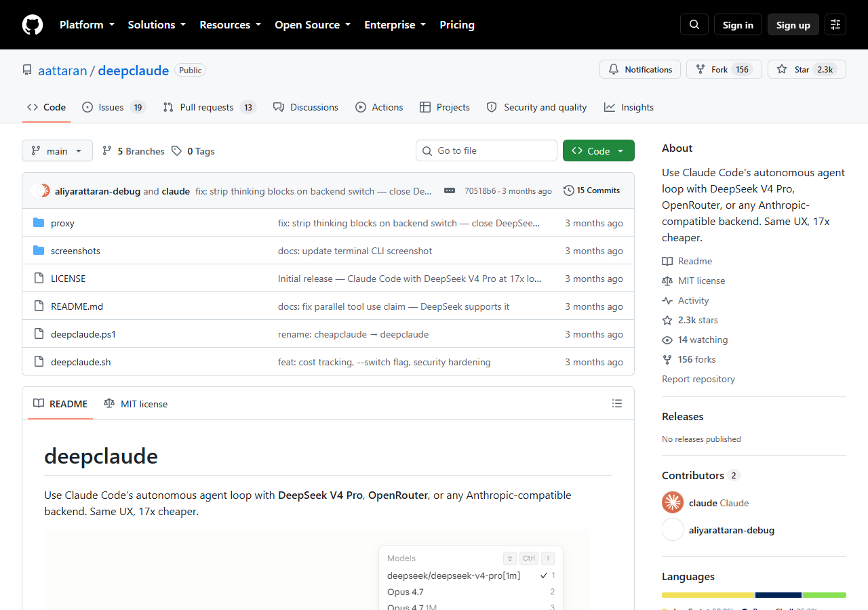The height and width of the screenshot is (610, 868).
Task: Open the Actions tab
Action: [378, 107]
